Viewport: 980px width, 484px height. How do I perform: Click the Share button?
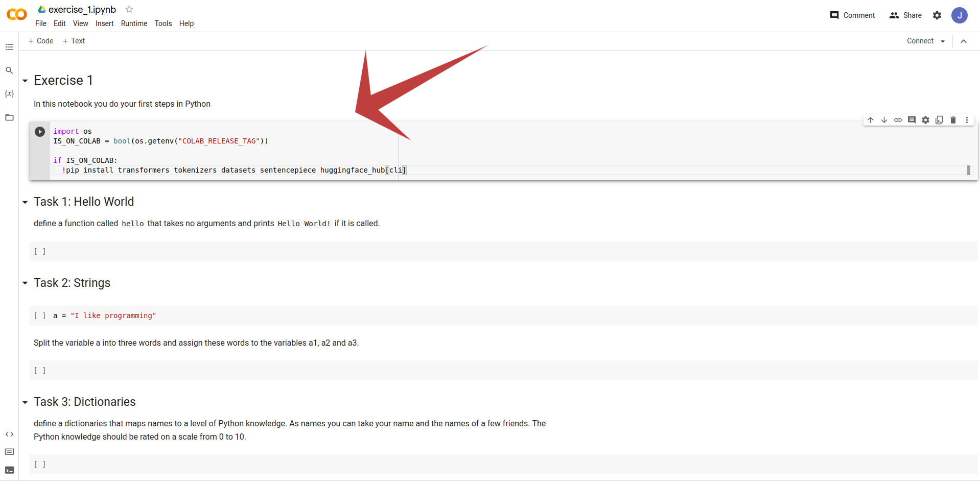click(905, 15)
